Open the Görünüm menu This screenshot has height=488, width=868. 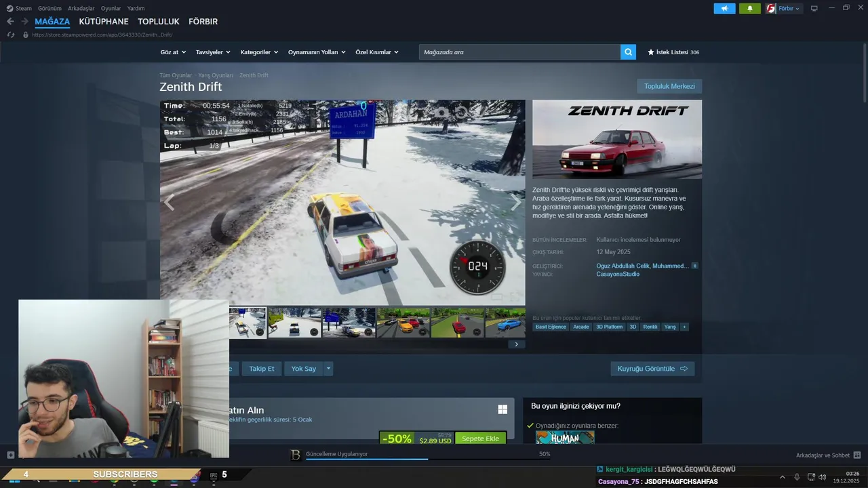(50, 8)
